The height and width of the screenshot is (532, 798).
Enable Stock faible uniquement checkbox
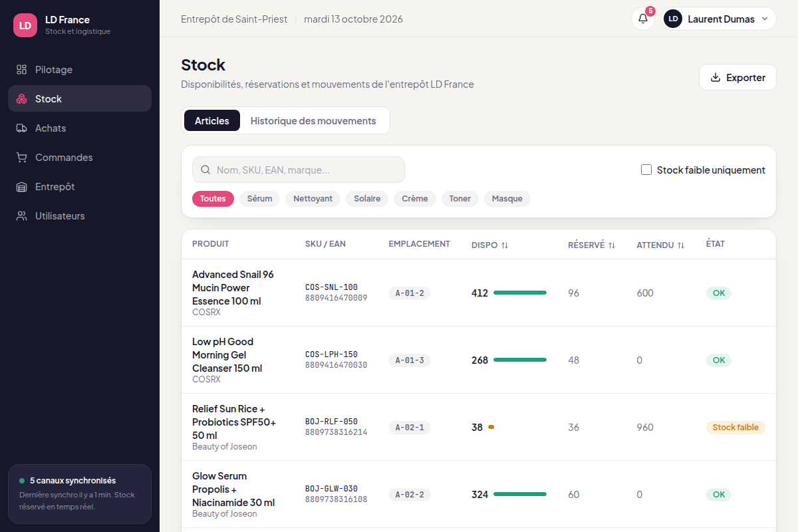646,170
